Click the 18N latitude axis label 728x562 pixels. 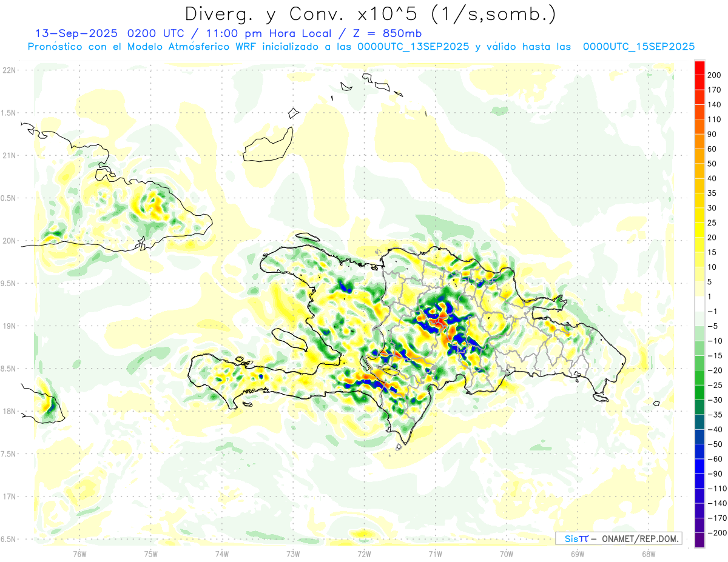[9, 411]
